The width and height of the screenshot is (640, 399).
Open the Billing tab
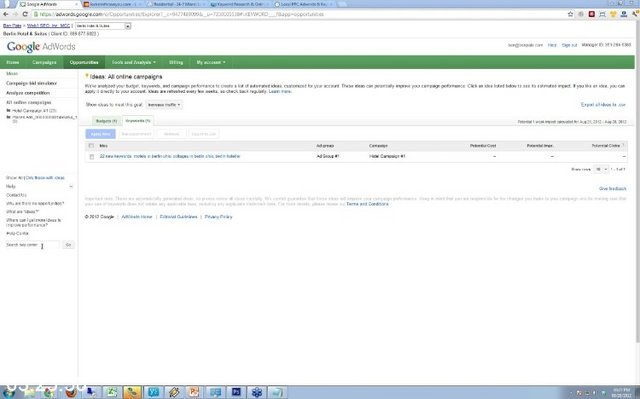point(176,62)
